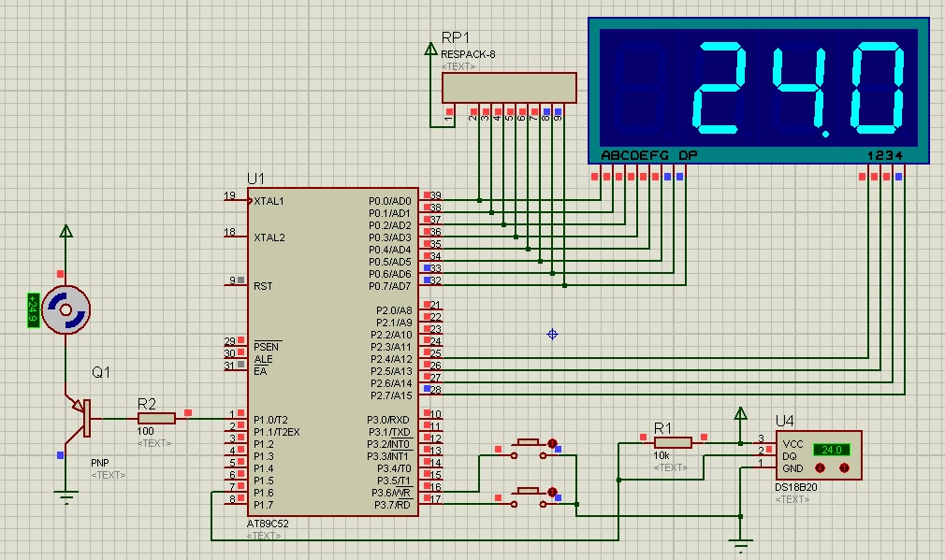The image size is (945, 560).
Task: Click the P3.6/WR pin label
Action: tap(392, 493)
